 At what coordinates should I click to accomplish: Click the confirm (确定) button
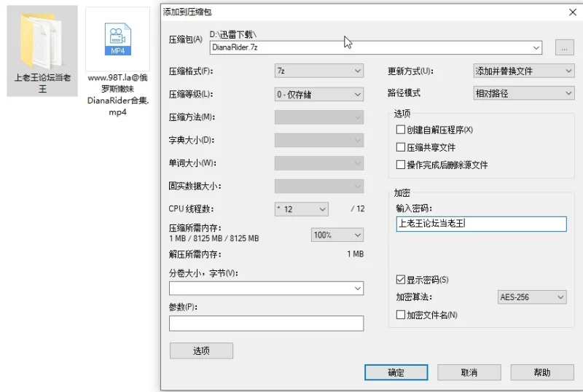[396, 372]
